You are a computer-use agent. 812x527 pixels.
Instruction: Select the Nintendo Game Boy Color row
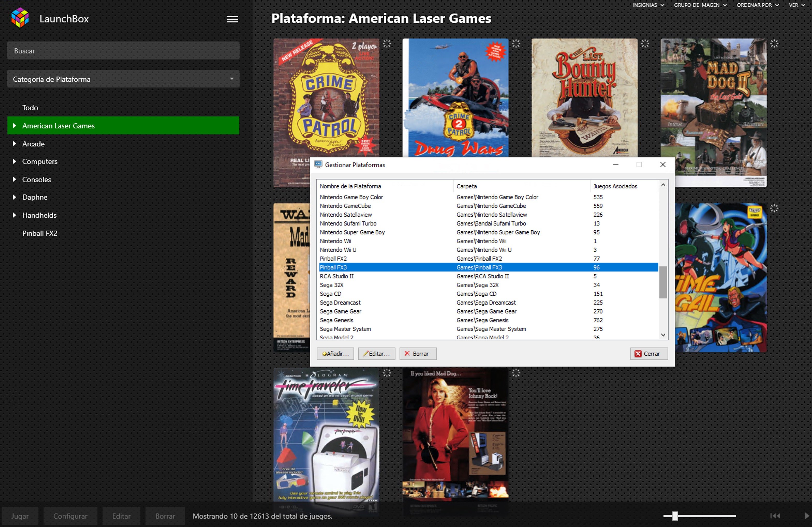click(489, 197)
